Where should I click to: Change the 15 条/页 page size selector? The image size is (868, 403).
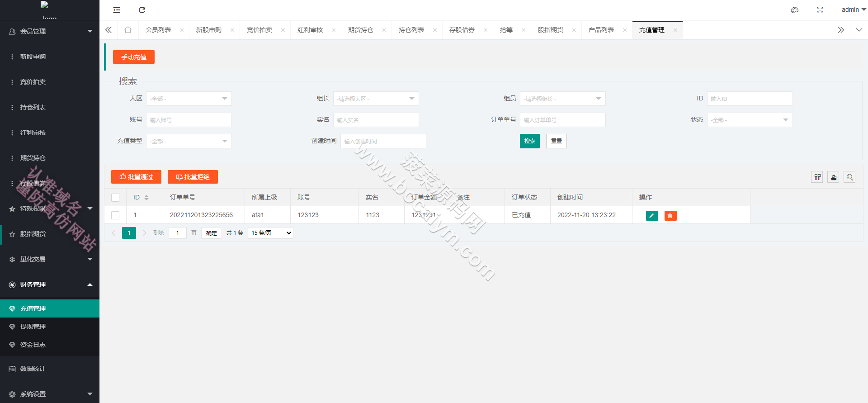pos(270,233)
